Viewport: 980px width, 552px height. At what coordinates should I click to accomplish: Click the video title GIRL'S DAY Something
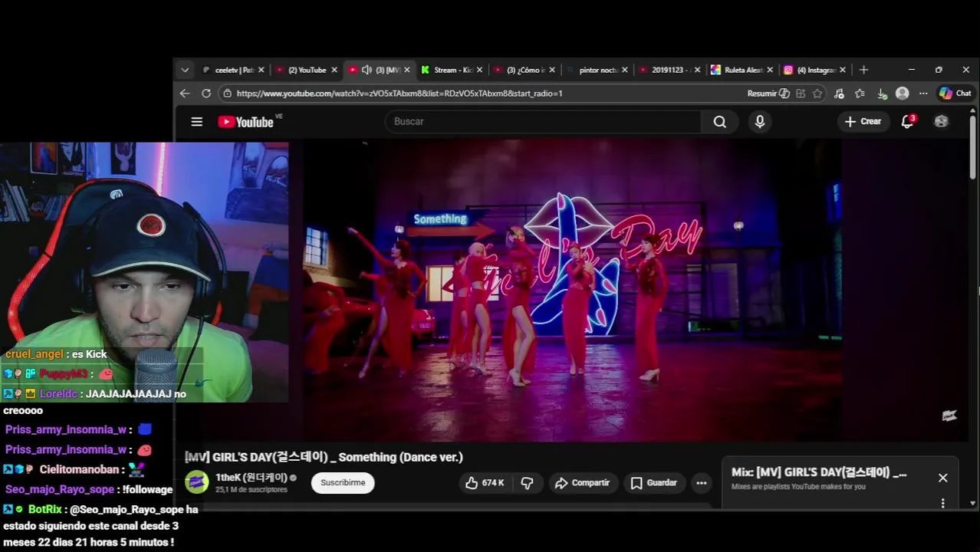[324, 457]
